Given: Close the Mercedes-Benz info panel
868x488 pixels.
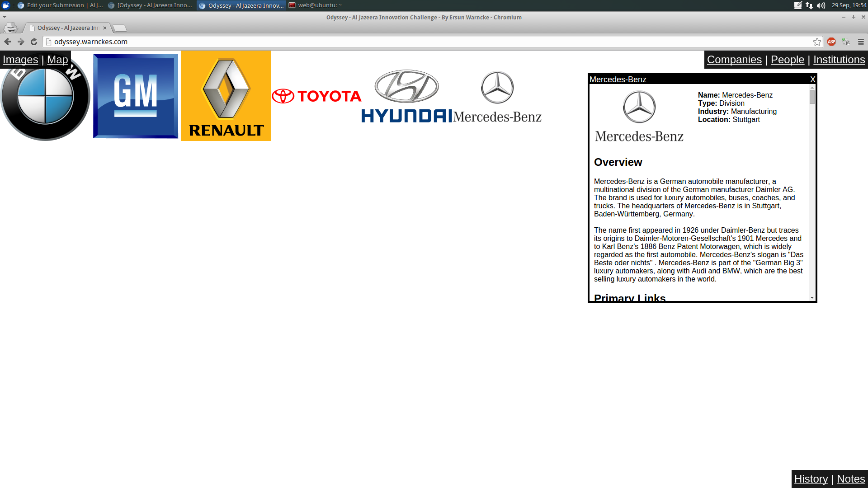Looking at the screenshot, I should (812, 80).
